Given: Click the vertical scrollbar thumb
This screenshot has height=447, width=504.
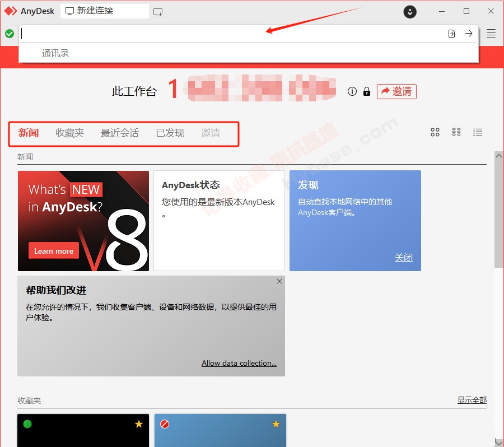Looking at the screenshot, I should coord(499,213).
